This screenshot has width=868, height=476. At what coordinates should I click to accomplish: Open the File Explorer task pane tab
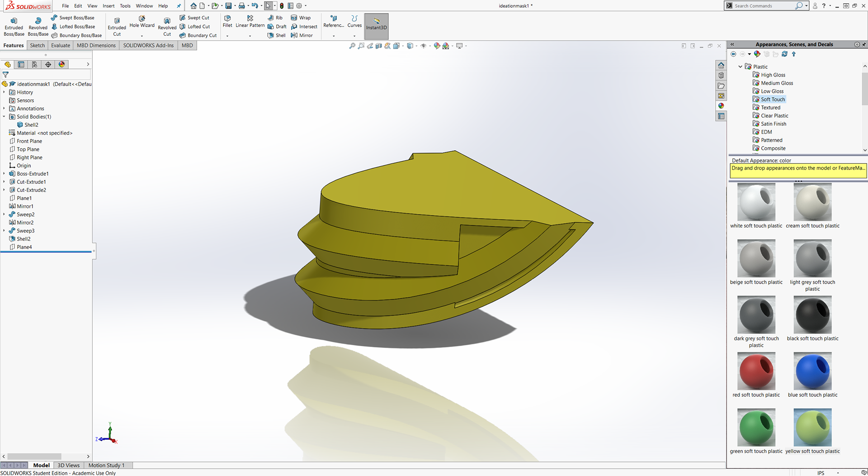point(721,86)
